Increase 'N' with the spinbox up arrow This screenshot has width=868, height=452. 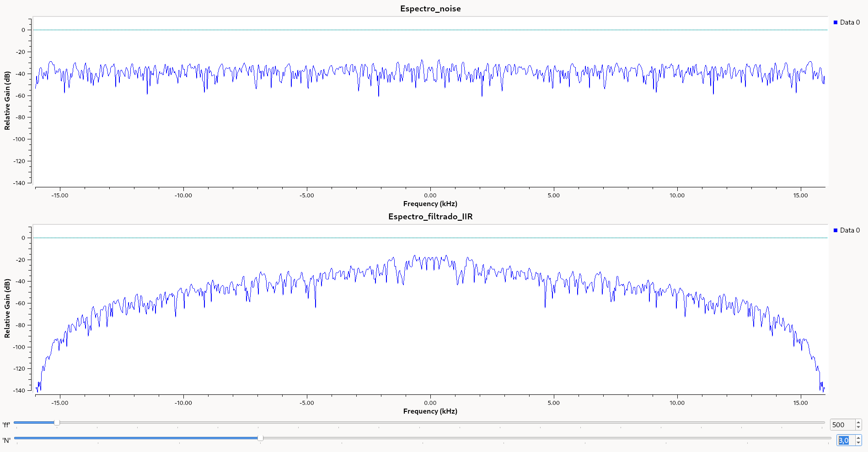tap(858, 438)
